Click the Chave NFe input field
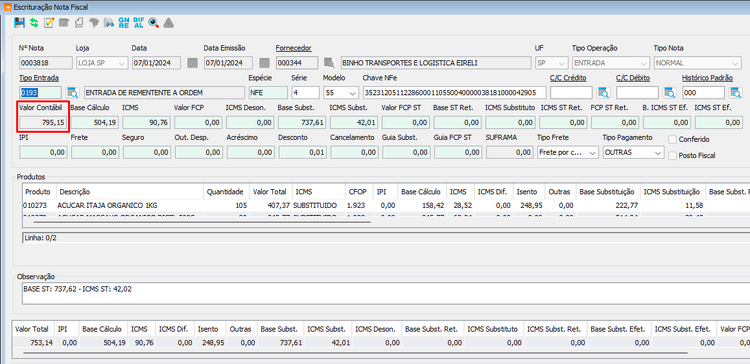 pyautogui.click(x=454, y=92)
